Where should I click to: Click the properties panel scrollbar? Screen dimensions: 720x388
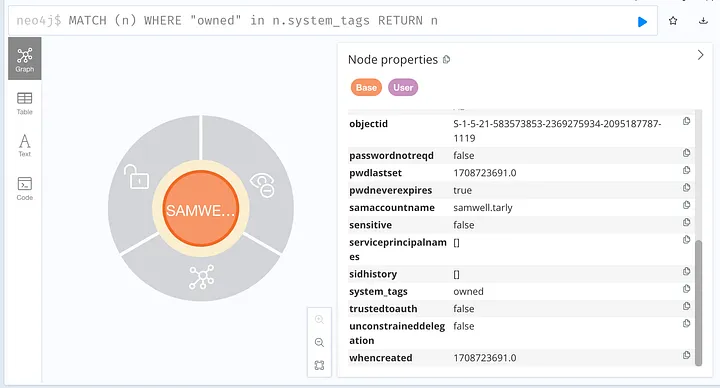[698, 303]
